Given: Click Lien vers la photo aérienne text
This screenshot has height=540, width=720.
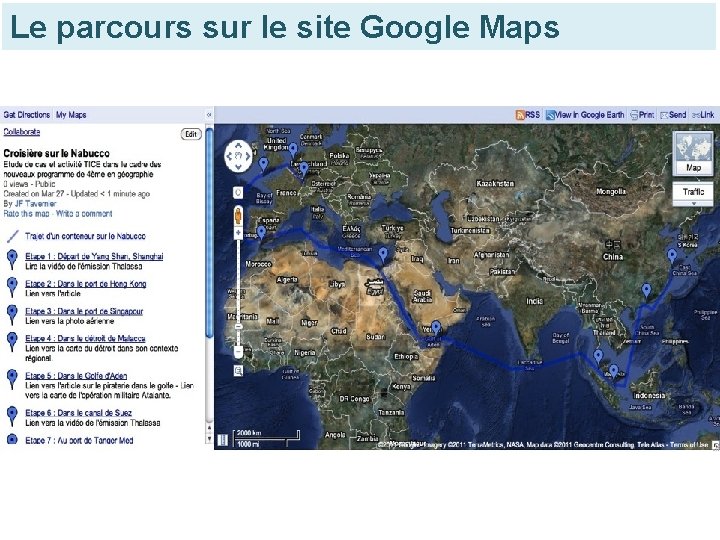Looking at the screenshot, I should tap(69, 321).
